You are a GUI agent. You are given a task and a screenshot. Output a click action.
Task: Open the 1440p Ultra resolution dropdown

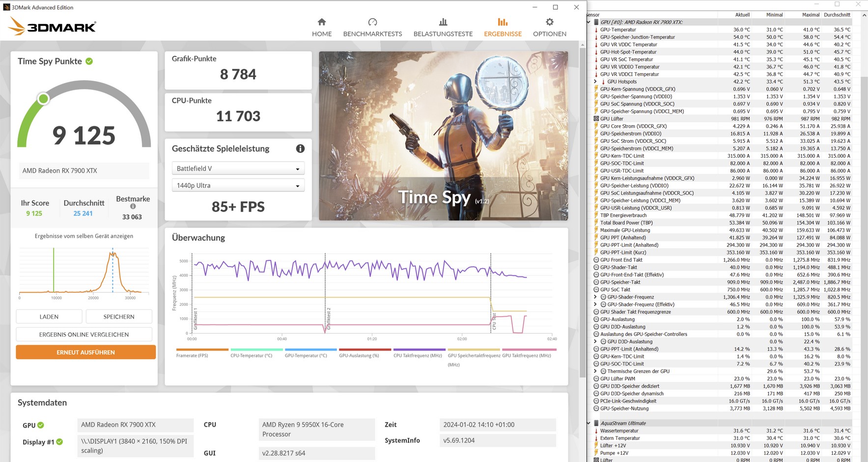(x=238, y=186)
